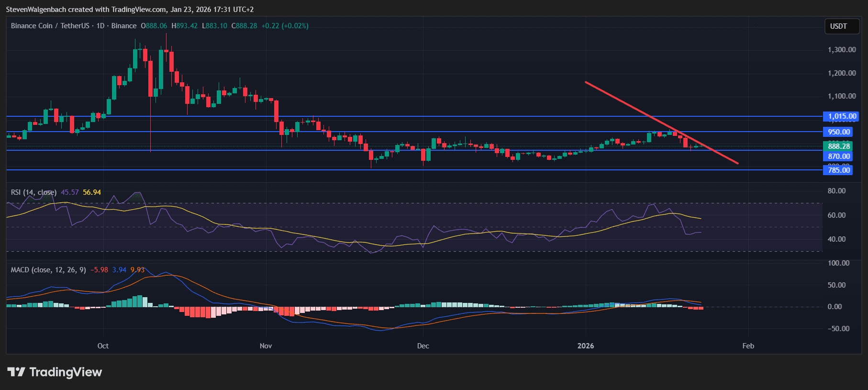This screenshot has height=390, width=868.
Task: Open the USDT currency selector
Action: pos(838,26)
